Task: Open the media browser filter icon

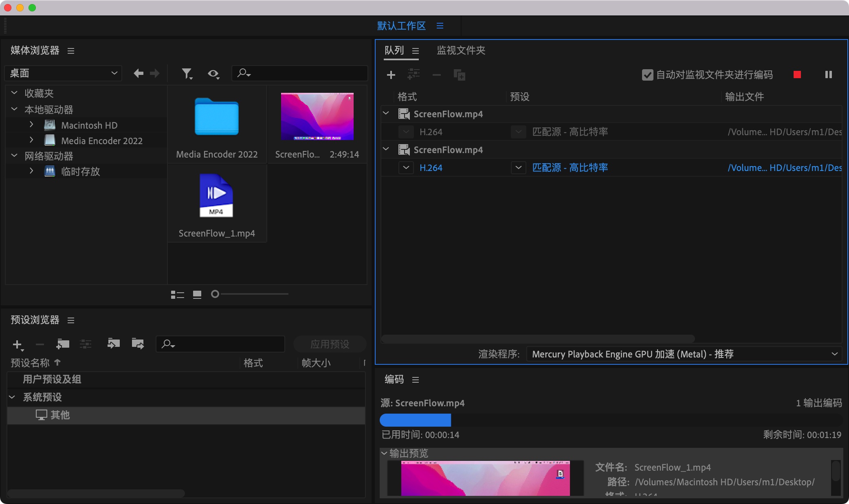Action: tap(187, 73)
